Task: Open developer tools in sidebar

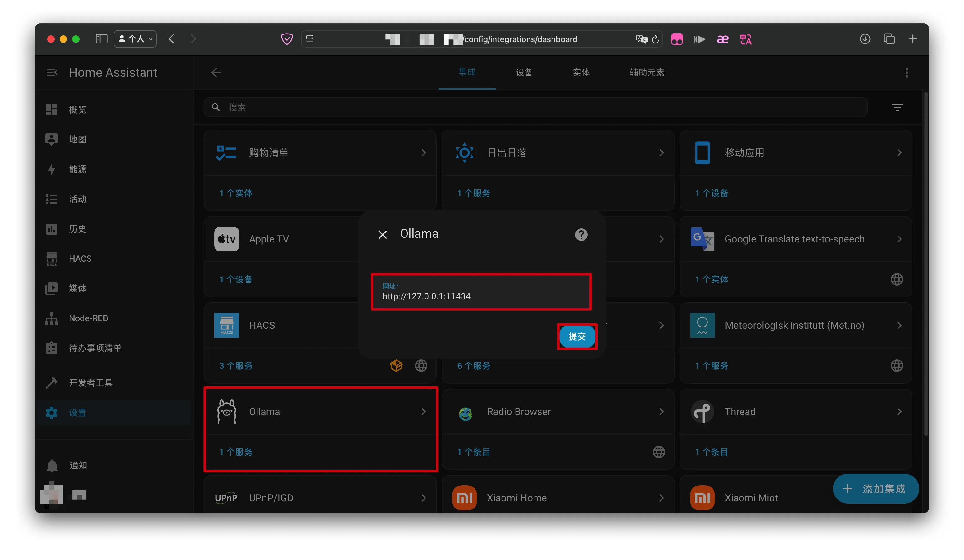Action: point(91,383)
